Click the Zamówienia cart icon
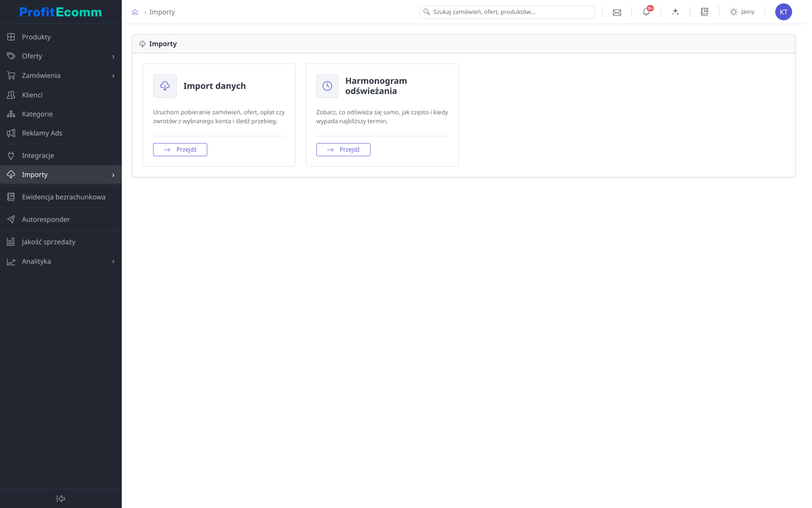The height and width of the screenshot is (508, 812). coord(11,76)
